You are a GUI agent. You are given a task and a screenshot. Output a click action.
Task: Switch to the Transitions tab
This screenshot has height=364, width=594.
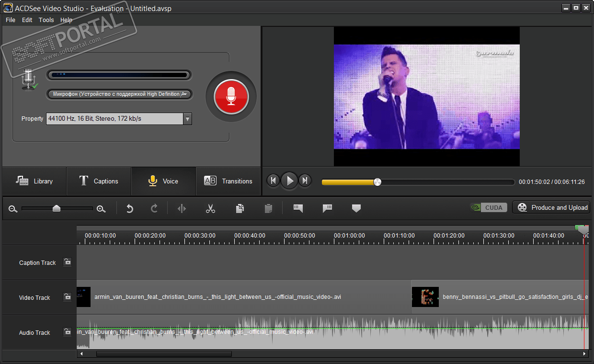click(228, 181)
